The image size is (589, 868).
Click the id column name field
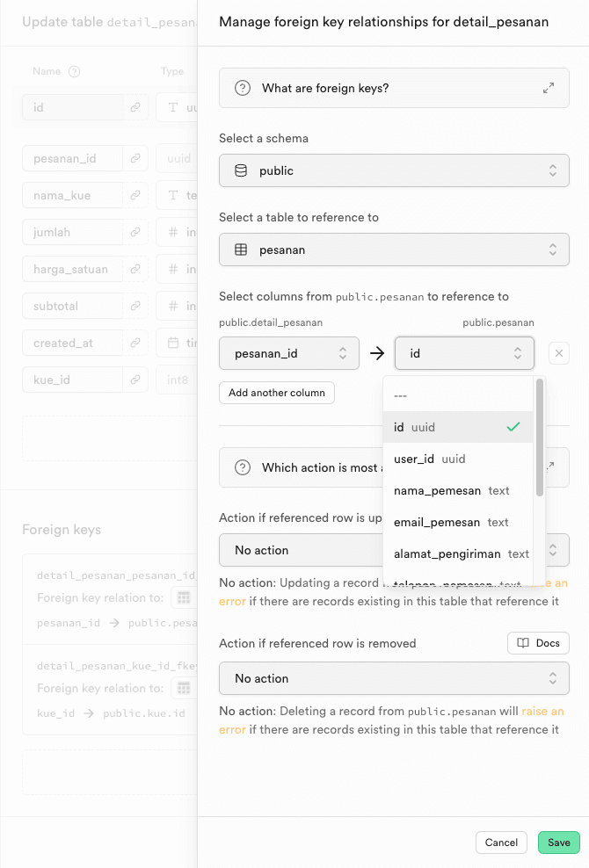[x=73, y=107]
